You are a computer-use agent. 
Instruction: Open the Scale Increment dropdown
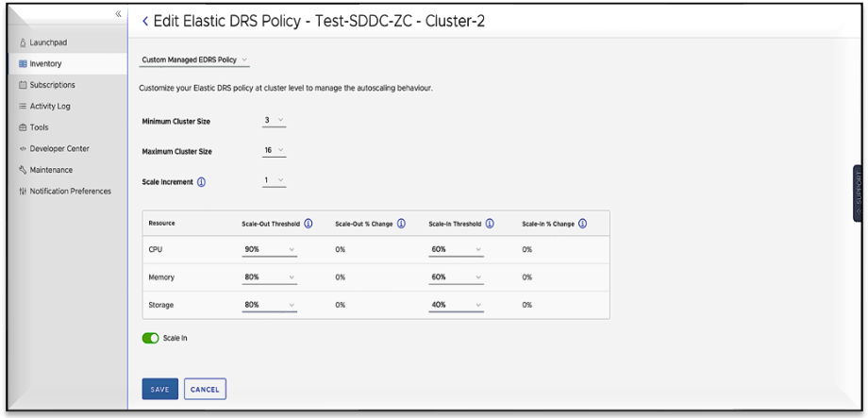tap(275, 181)
